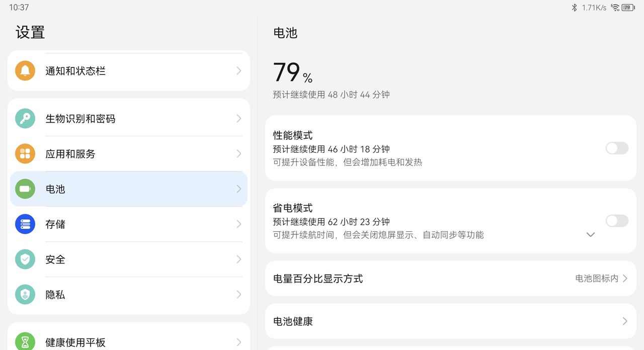644x350 pixels.
Task: Click the 健康使用平板 hourglass icon
Action: (25, 342)
